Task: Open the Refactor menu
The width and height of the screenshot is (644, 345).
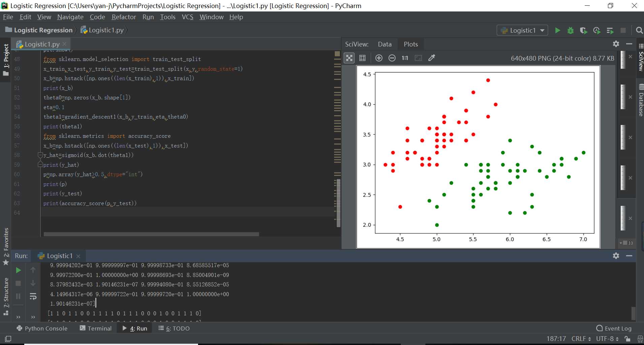Action: tap(124, 17)
